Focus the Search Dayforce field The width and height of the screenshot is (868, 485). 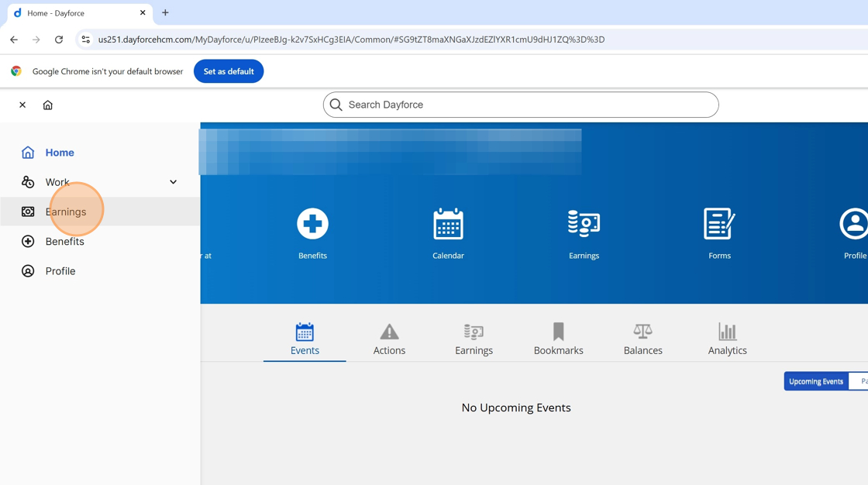tap(521, 105)
